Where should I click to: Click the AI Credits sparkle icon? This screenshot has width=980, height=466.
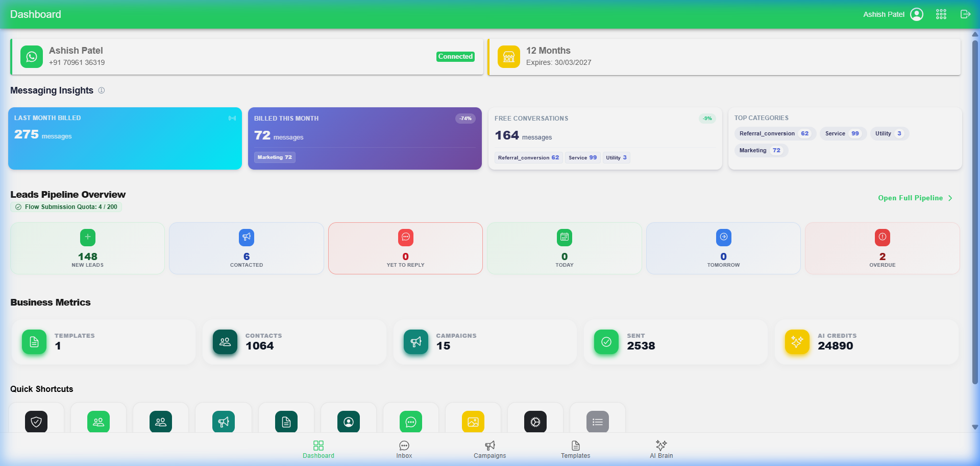click(797, 342)
